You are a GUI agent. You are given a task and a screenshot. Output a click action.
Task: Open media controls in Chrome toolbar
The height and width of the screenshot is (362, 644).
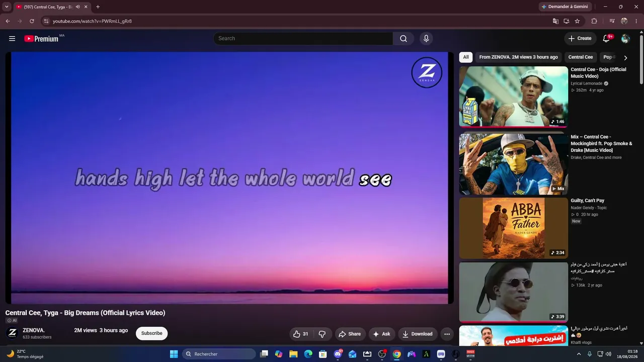pyautogui.click(x=612, y=21)
